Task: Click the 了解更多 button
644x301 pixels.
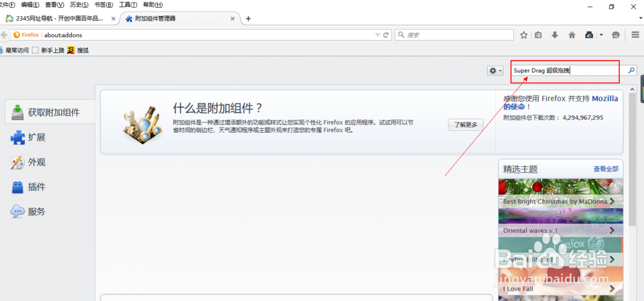Action: 466,124
